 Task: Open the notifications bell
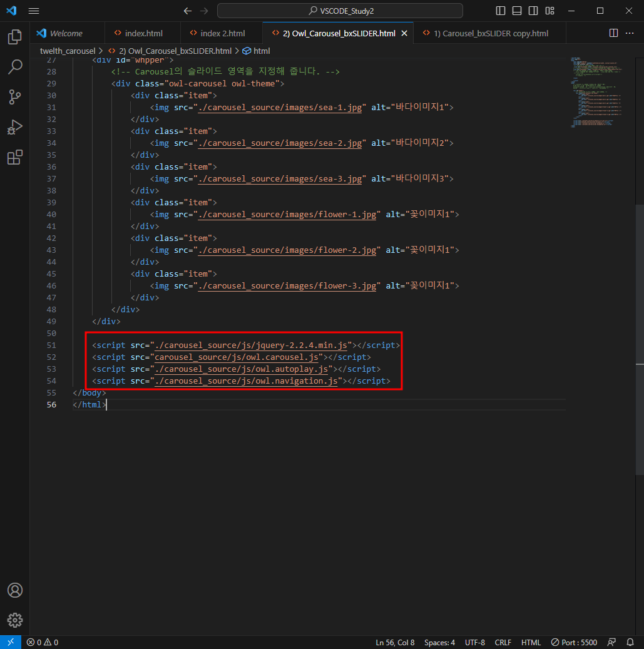(630, 642)
